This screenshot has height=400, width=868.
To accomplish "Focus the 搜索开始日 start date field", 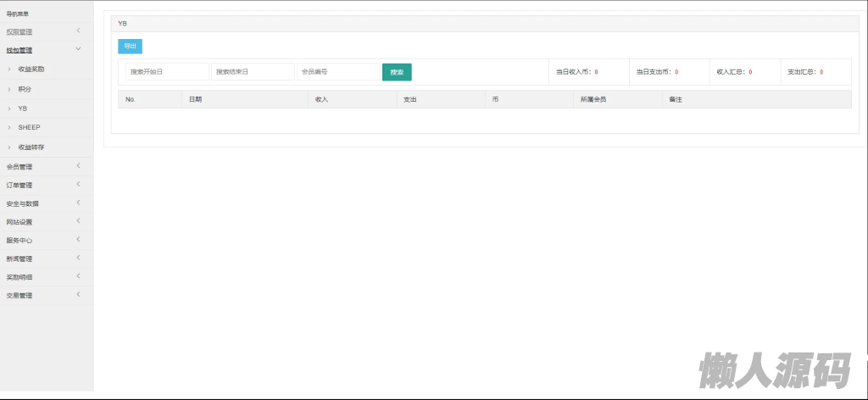I will point(167,72).
